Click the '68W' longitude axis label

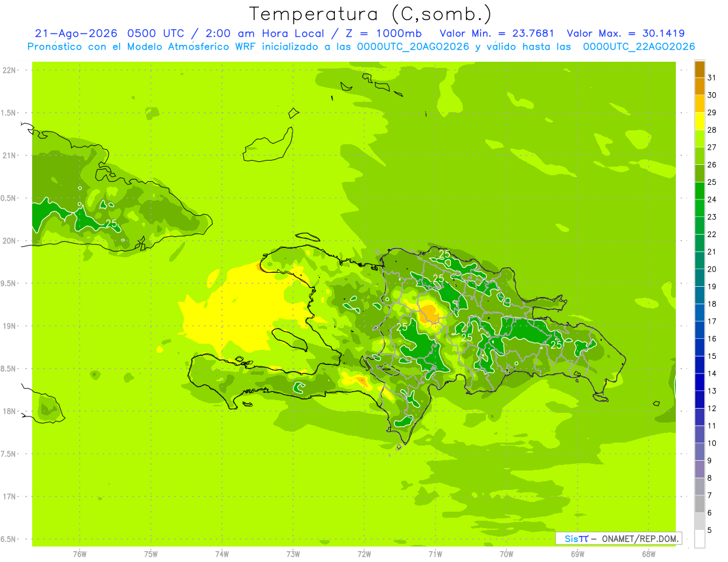tap(649, 554)
